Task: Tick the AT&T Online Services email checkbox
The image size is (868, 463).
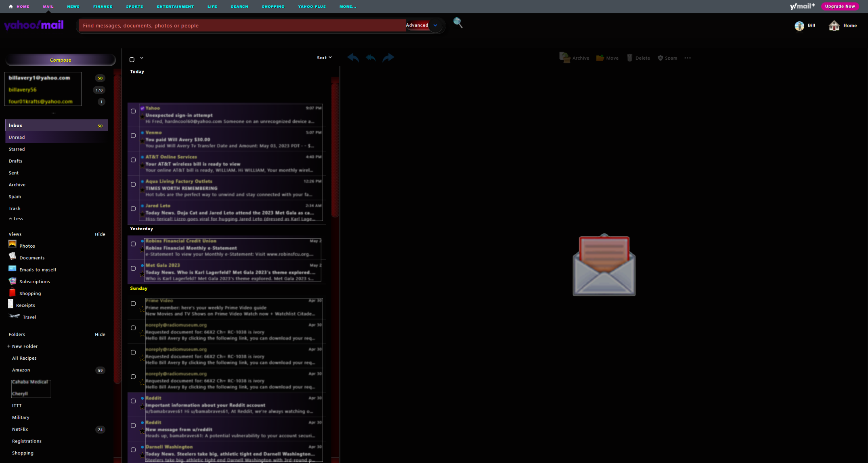Action: (x=133, y=160)
